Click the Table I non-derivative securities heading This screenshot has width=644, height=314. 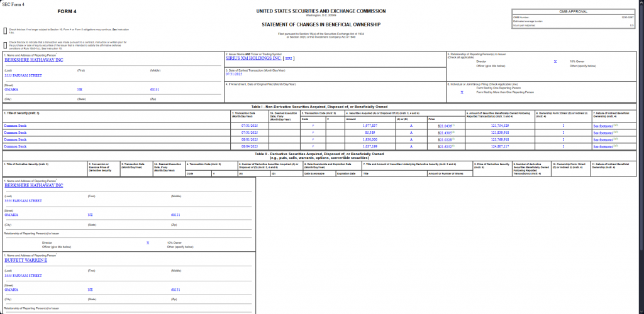319,107
